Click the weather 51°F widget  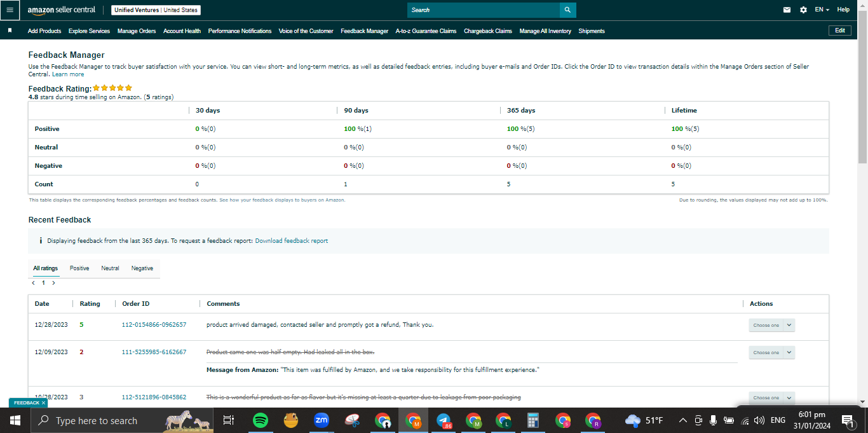click(644, 420)
